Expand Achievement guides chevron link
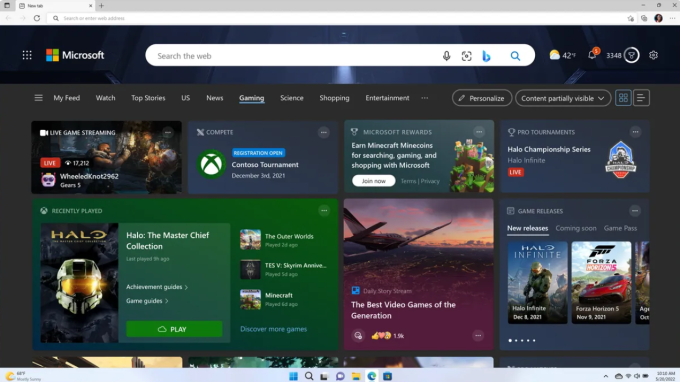 [157, 287]
